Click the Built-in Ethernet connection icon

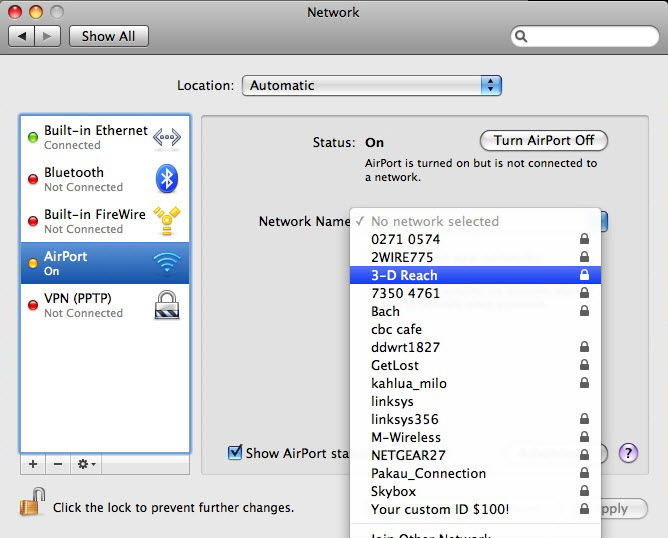166,138
